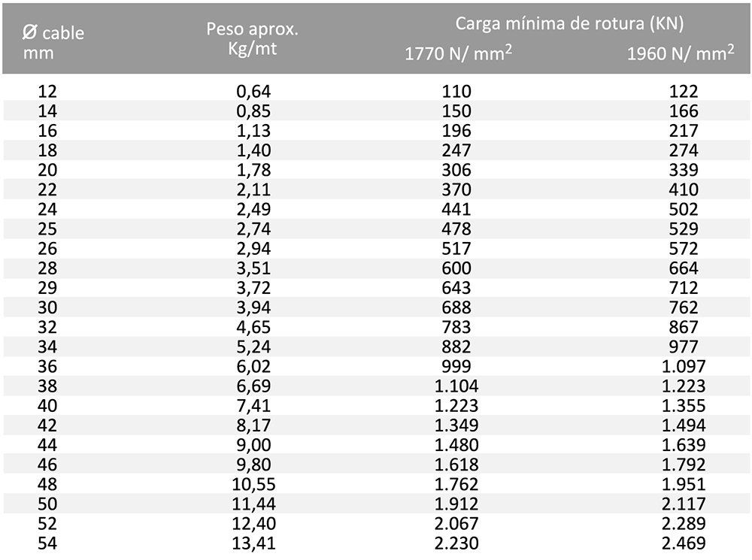Select the Peso aprox. Kg/mt header
This screenshot has width=752, height=560.
tap(253, 39)
